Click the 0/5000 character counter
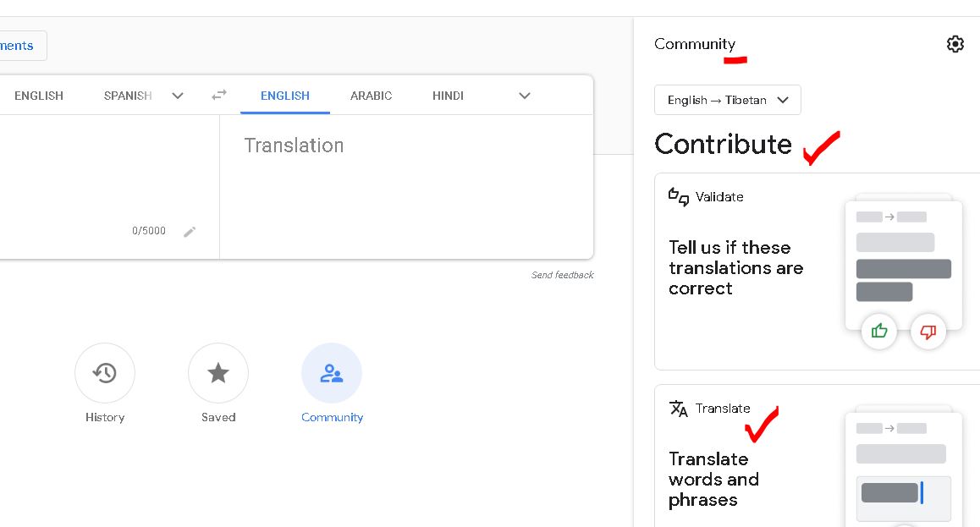 click(148, 230)
